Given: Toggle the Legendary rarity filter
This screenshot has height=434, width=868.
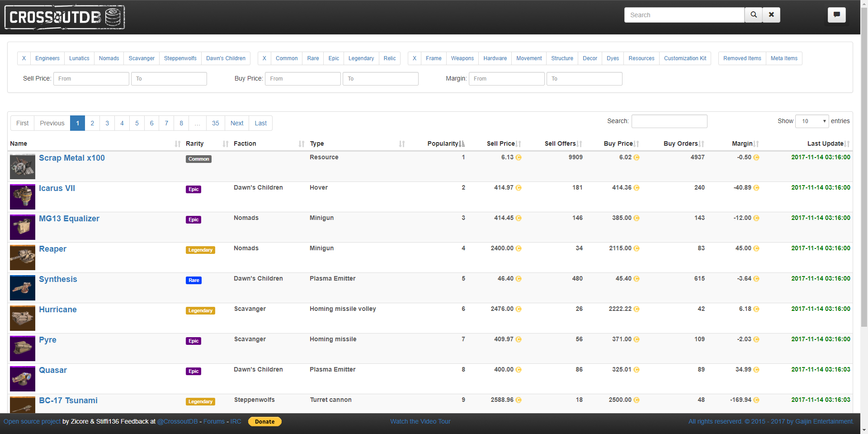Looking at the screenshot, I should coord(361,58).
